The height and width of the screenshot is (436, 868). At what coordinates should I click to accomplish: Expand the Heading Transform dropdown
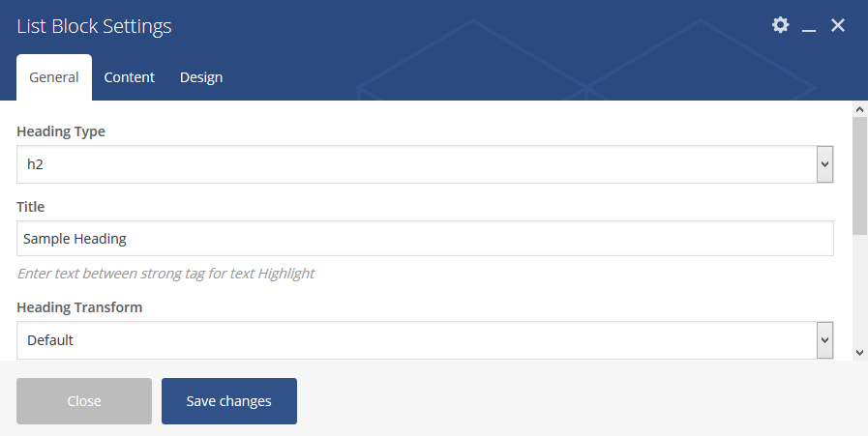416,340
